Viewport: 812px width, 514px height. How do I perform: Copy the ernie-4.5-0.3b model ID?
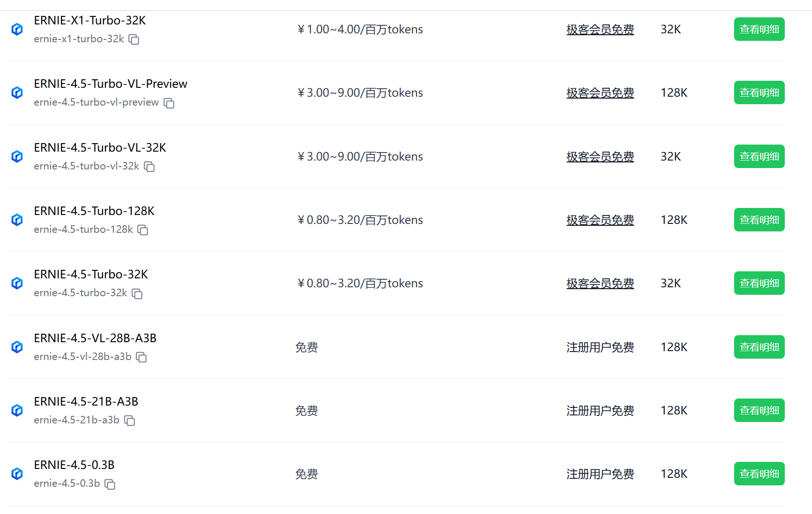coord(110,484)
